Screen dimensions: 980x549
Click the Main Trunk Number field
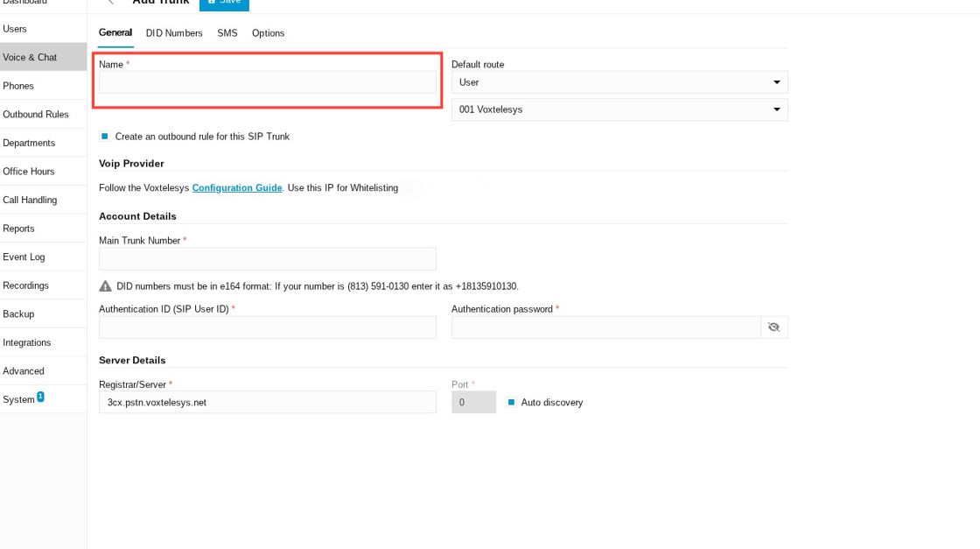[x=268, y=259]
